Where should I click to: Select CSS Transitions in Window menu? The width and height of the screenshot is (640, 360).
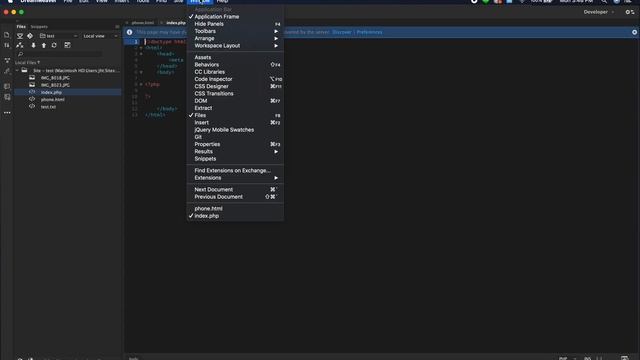point(236,93)
